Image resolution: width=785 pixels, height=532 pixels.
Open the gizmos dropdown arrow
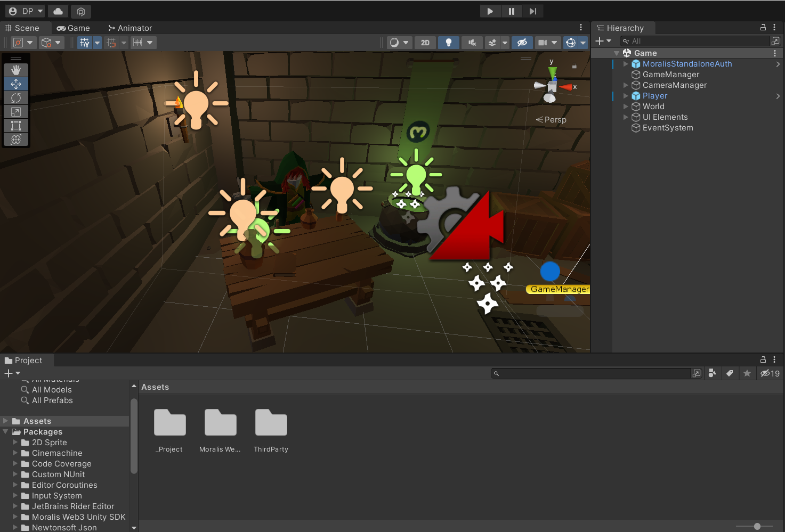click(x=583, y=43)
